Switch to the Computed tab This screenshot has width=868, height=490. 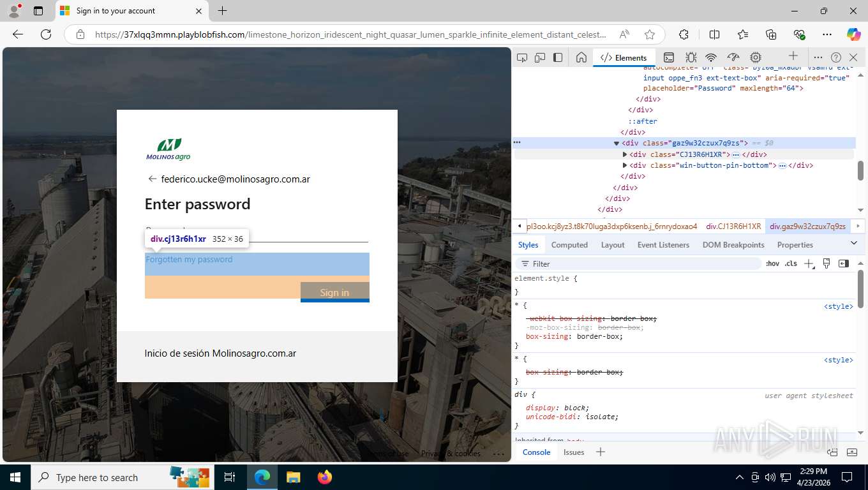569,245
